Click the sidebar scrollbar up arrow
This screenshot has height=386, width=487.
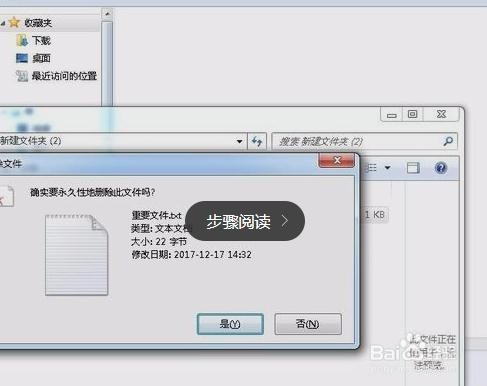point(107,14)
